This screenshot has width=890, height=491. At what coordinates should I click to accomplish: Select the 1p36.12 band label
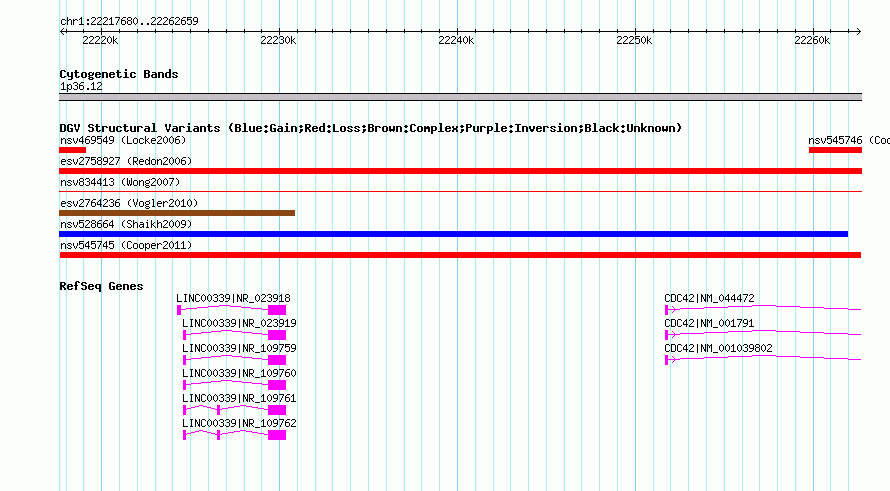pyautogui.click(x=81, y=86)
